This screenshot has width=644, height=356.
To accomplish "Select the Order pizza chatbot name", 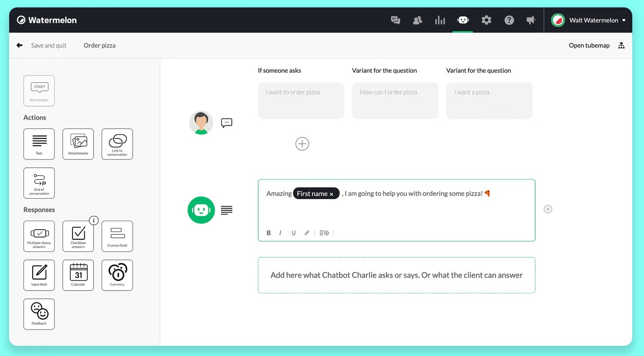I will coord(99,45).
